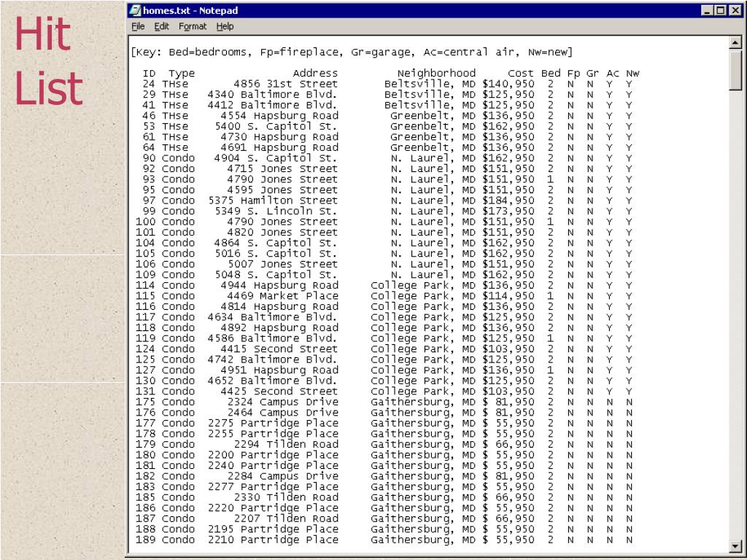
Task: Open the Edit menu
Action: tap(161, 26)
